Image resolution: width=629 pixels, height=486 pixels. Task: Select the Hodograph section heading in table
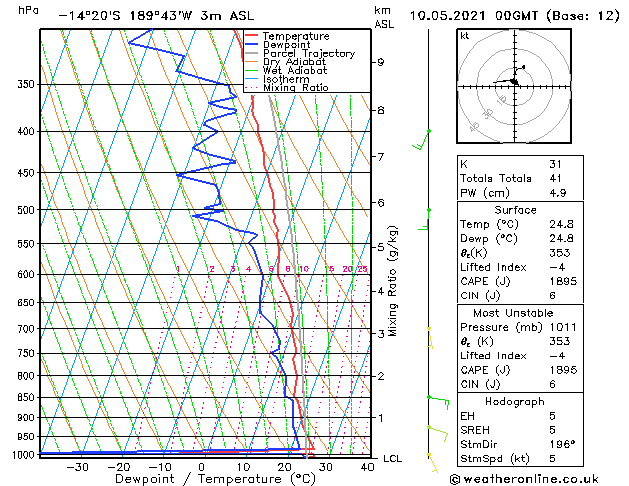tap(515, 401)
